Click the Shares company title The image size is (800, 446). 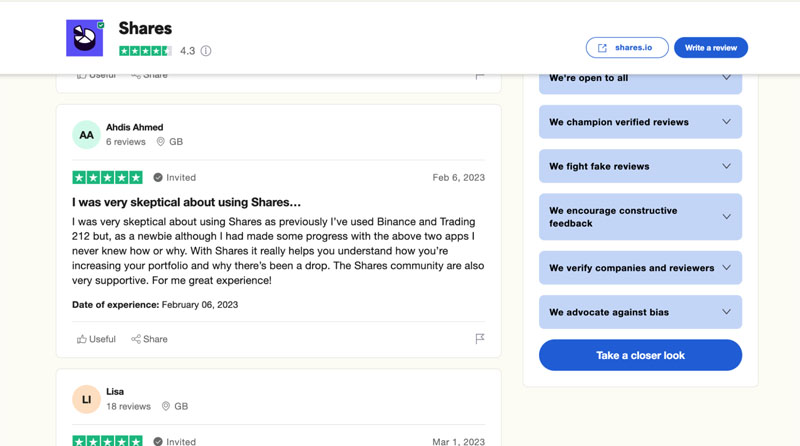click(145, 28)
